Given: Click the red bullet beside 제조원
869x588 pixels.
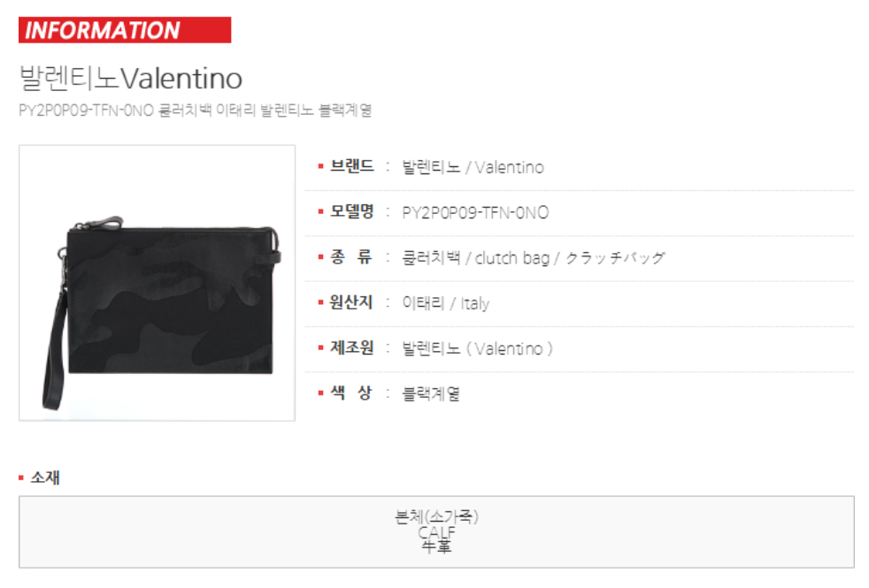Looking at the screenshot, I should [320, 347].
